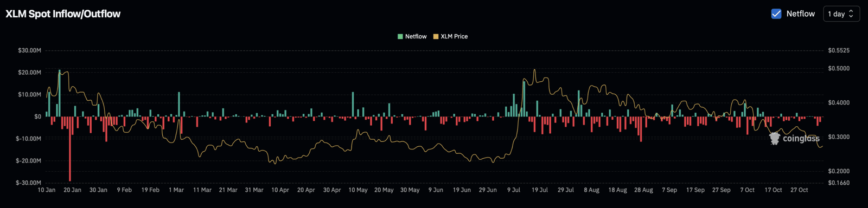Click the 20 Jan date label

[x=72, y=190]
